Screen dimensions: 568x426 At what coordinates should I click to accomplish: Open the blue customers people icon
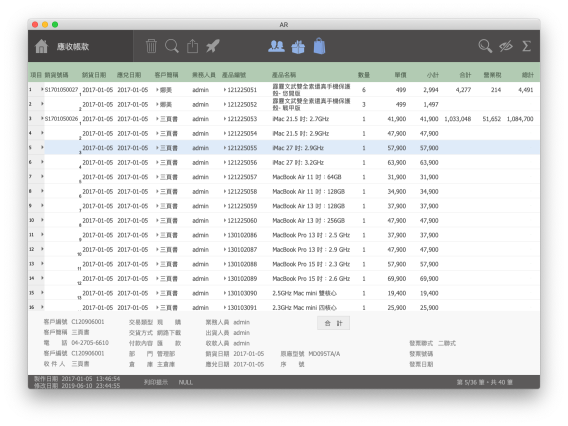click(x=276, y=46)
